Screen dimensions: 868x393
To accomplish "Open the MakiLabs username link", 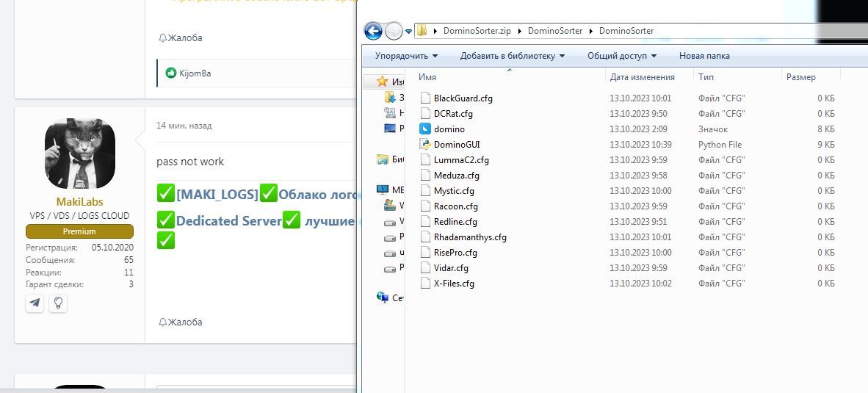I will [80, 202].
